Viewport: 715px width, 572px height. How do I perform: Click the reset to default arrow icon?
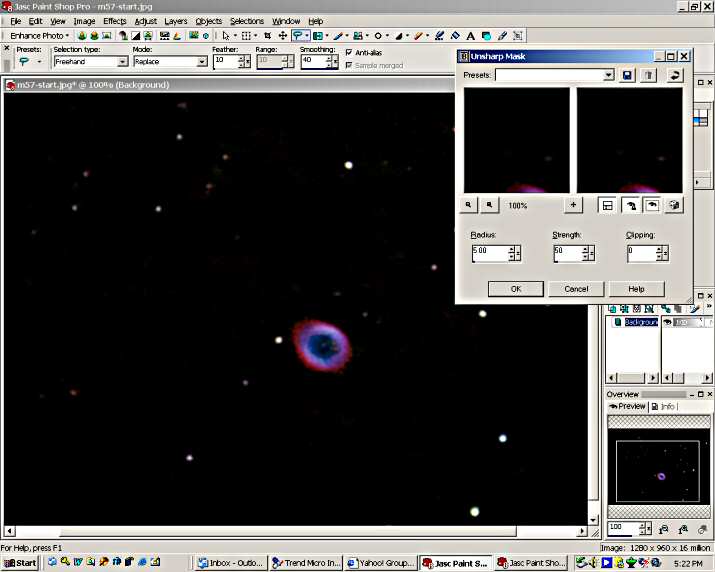675,75
